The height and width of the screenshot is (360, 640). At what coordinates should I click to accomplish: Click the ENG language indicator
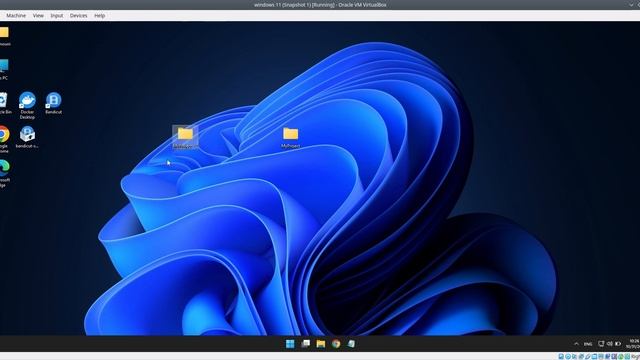[588, 344]
